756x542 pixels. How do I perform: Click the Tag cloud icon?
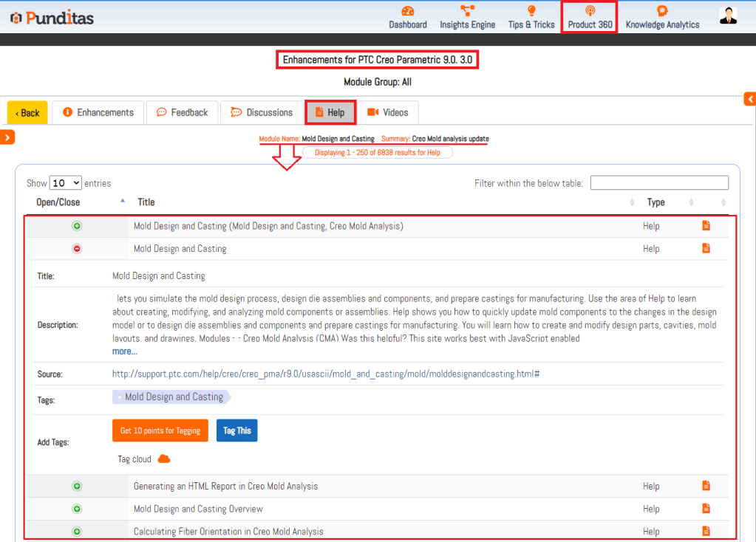point(164,459)
